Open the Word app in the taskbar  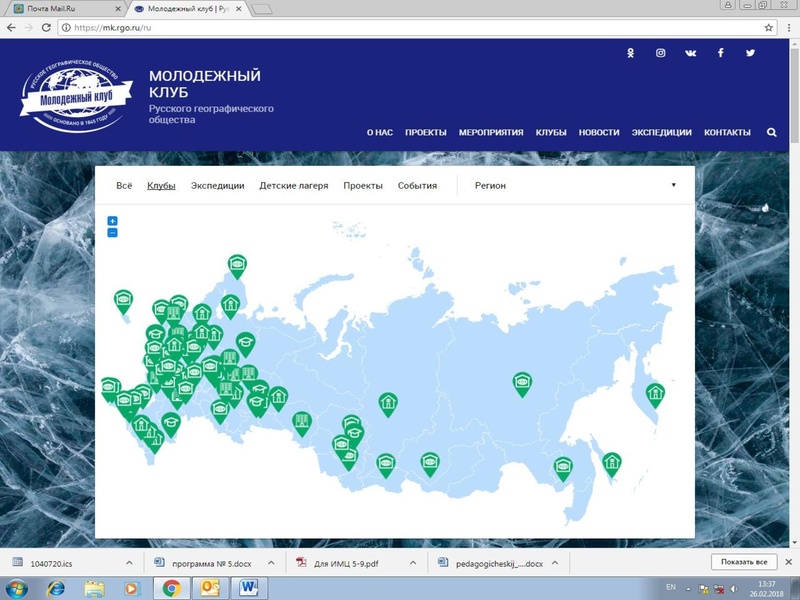tap(249, 587)
